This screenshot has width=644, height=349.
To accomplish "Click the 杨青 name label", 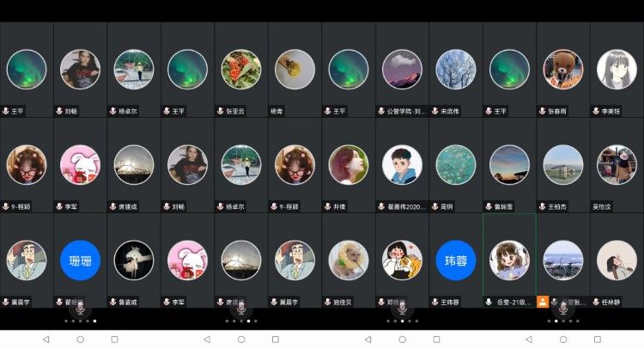I will click(276, 111).
